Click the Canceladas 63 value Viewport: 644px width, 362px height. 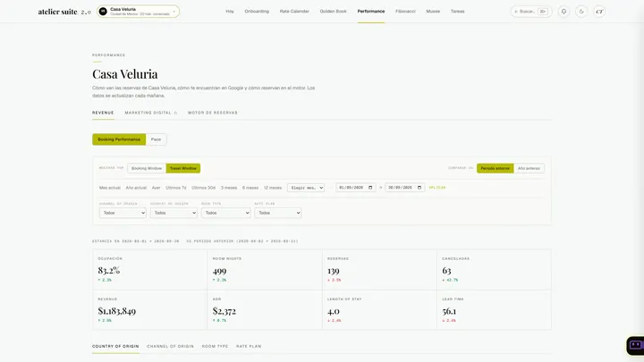pos(446,271)
